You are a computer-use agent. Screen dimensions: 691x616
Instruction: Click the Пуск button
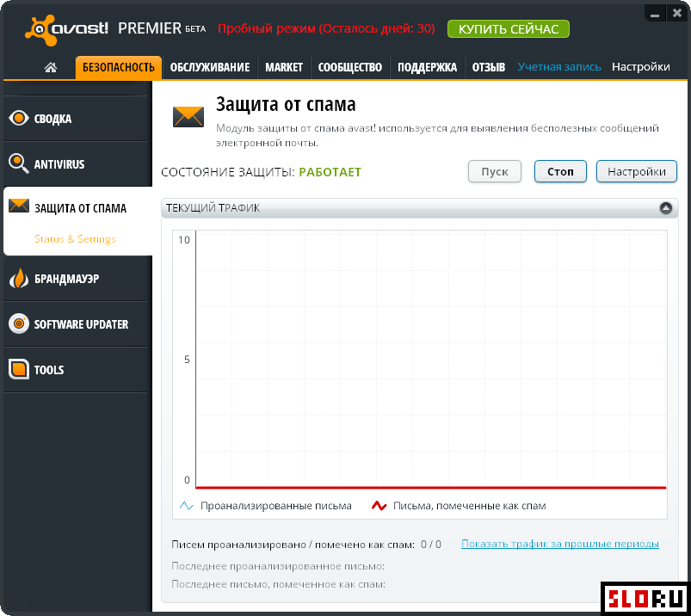click(x=495, y=171)
